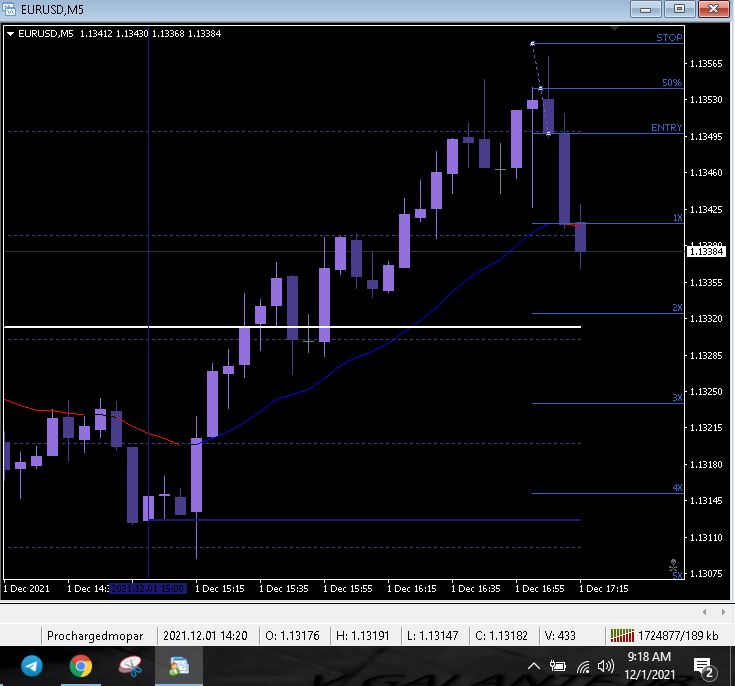This screenshot has width=735, height=686.
Task: Click the EURUSD,M5 window title icon
Action: (x=9, y=9)
